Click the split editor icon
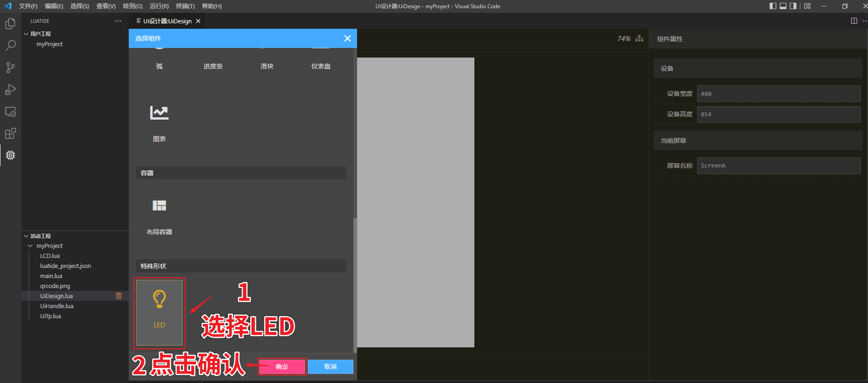This screenshot has width=868, height=383. click(854, 21)
